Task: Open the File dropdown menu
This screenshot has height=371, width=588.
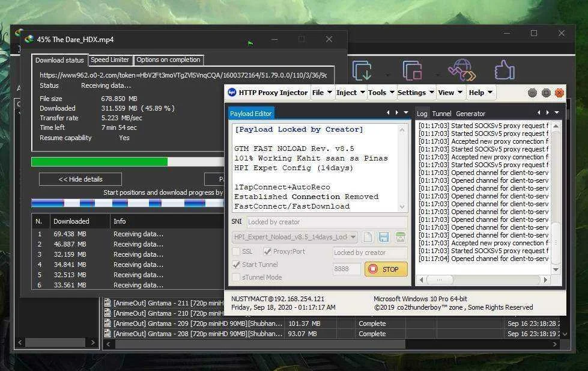Action: pos(322,93)
